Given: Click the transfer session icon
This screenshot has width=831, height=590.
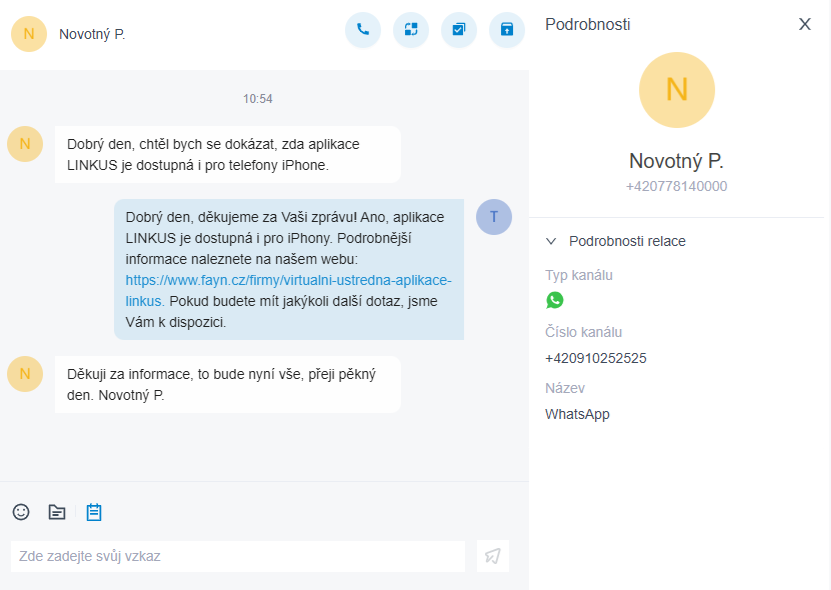Looking at the screenshot, I should [411, 30].
